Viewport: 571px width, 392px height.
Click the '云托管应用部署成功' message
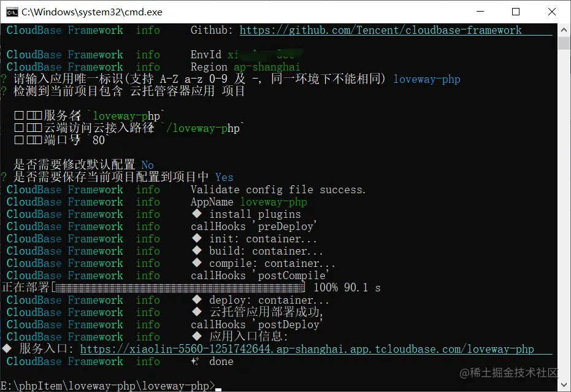pyautogui.click(x=266, y=312)
